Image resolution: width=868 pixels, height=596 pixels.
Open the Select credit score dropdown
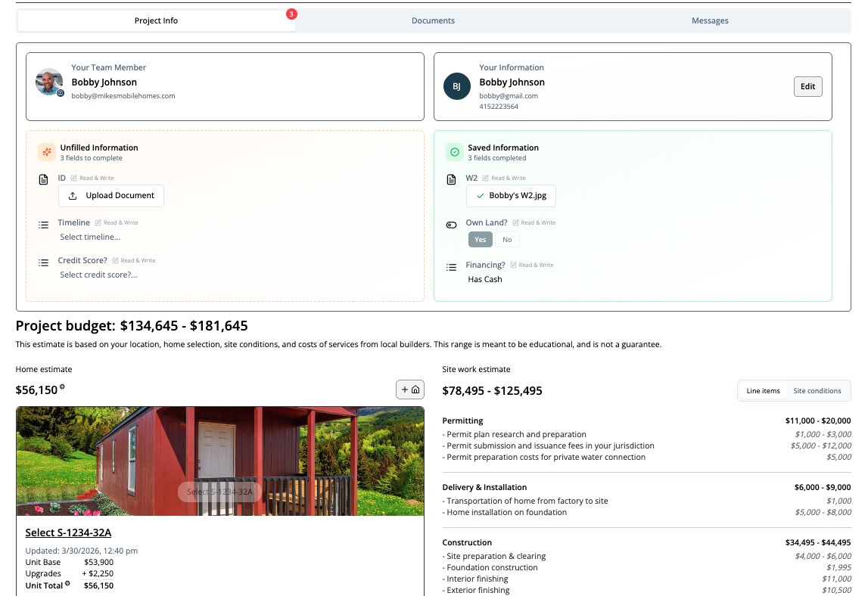[x=98, y=275]
